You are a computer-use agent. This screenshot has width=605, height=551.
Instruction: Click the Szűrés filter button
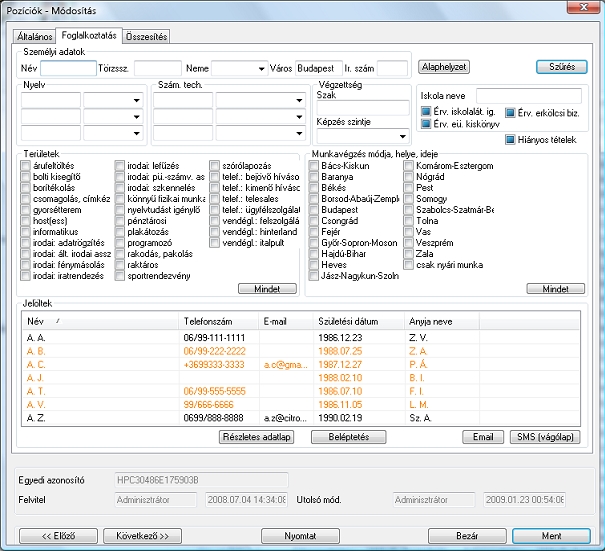coord(562,67)
